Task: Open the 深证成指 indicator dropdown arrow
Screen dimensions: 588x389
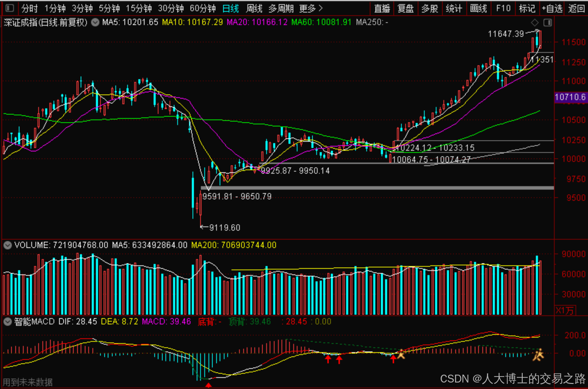Action: point(95,22)
